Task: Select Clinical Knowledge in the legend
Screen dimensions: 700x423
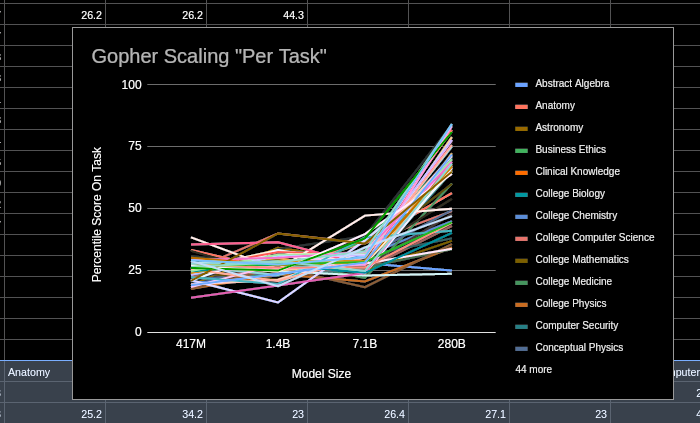Action: pos(577,172)
